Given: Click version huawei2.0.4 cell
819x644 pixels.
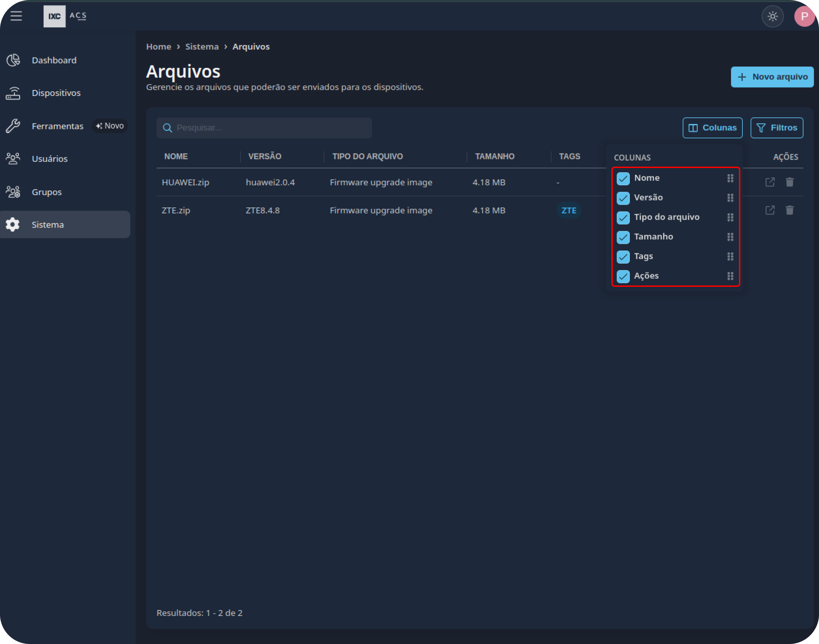Looking at the screenshot, I should click(270, 183).
